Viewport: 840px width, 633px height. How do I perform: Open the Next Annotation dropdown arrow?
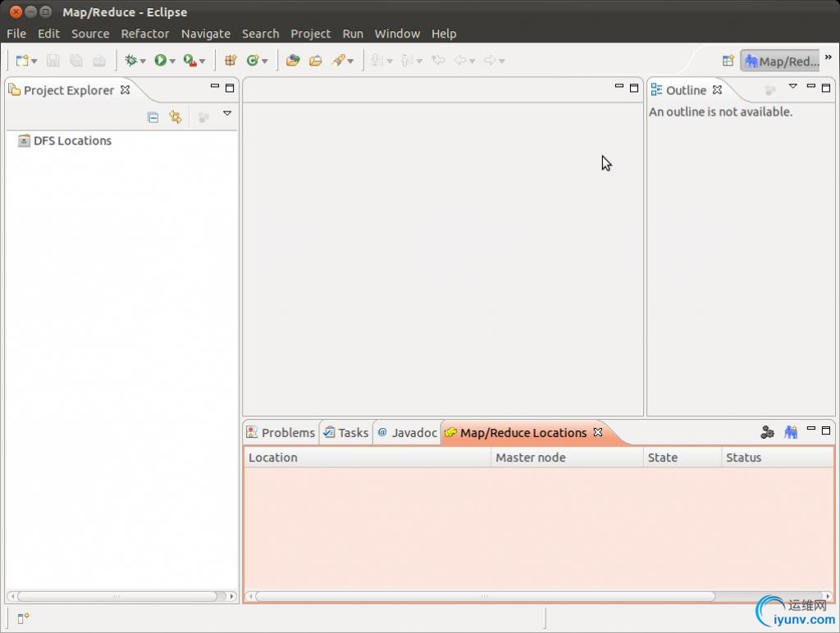tap(390, 61)
